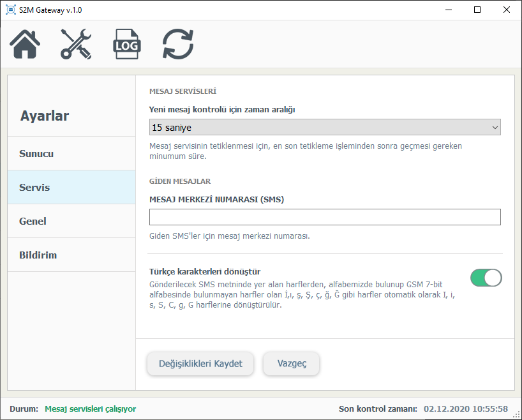Close the S2M Gateway window
522x420 pixels.
click(506, 10)
